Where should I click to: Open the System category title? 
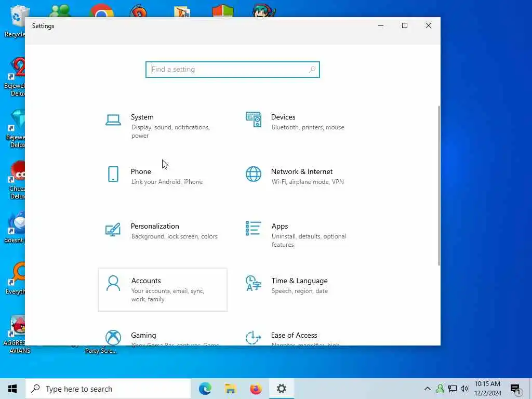[142, 117]
